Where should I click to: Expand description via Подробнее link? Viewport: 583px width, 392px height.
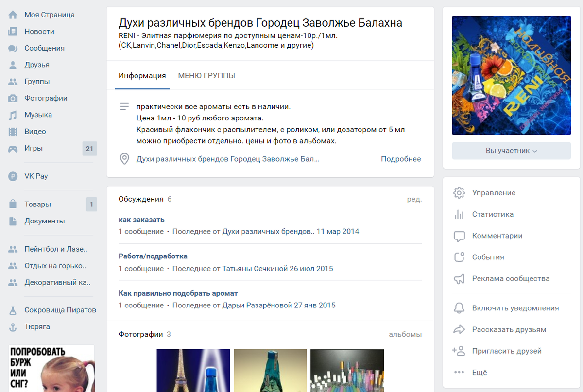(401, 159)
